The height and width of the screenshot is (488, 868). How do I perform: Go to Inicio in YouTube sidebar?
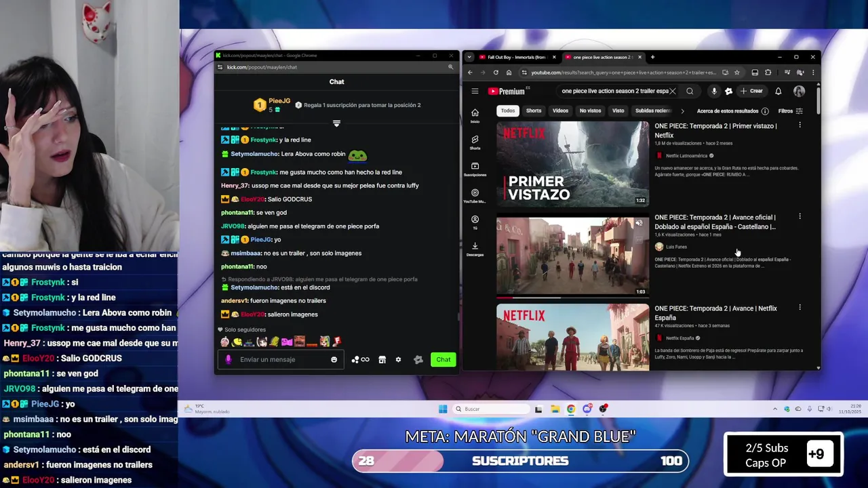pyautogui.click(x=475, y=115)
